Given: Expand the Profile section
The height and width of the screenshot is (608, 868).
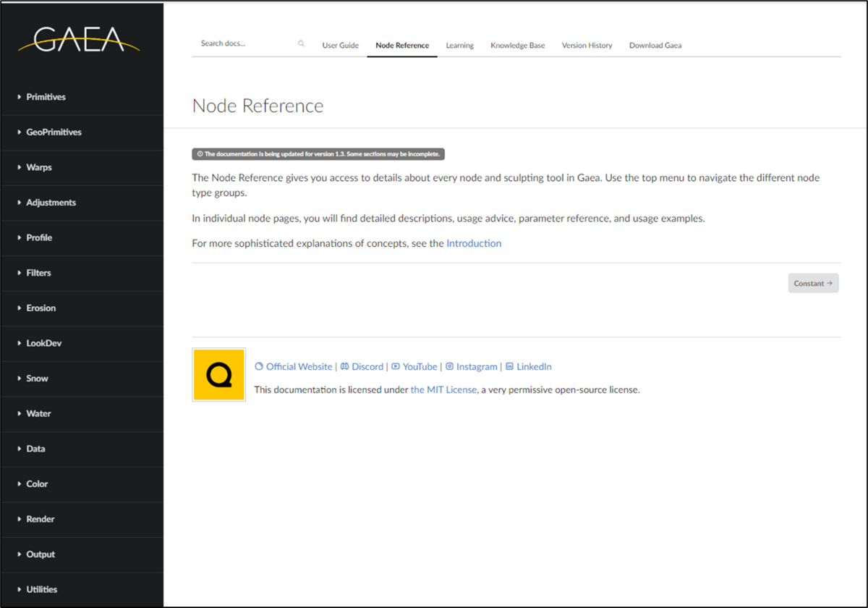Looking at the screenshot, I should 82,237.
